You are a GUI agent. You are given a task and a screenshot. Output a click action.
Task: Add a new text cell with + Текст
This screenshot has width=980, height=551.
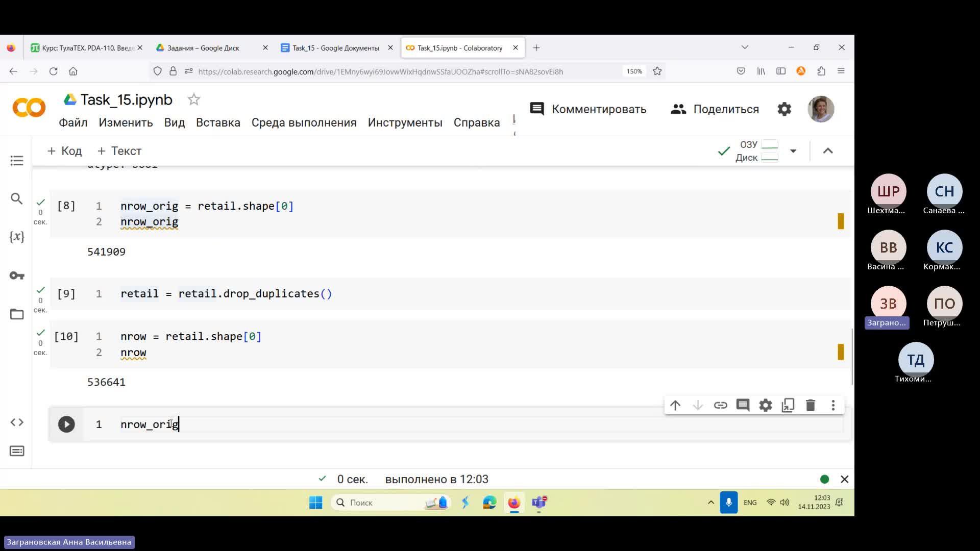119,151
